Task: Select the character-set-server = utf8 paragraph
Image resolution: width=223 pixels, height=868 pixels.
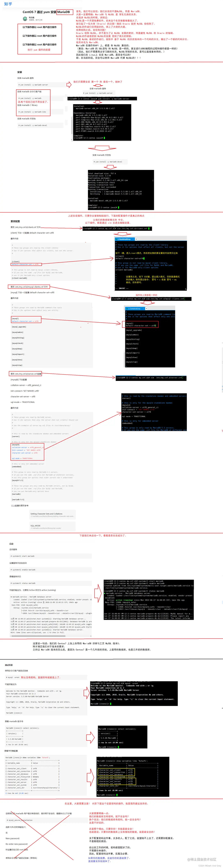Action: (23, 397)
